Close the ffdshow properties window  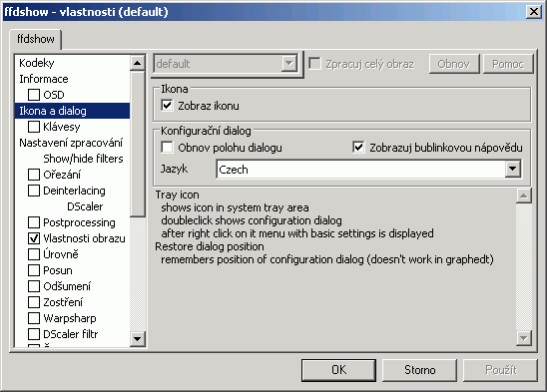pyautogui.click(x=533, y=12)
